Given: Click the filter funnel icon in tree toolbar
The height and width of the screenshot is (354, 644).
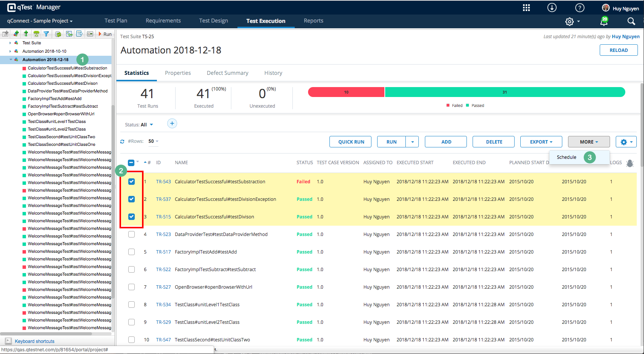Looking at the screenshot, I should pos(46,34).
